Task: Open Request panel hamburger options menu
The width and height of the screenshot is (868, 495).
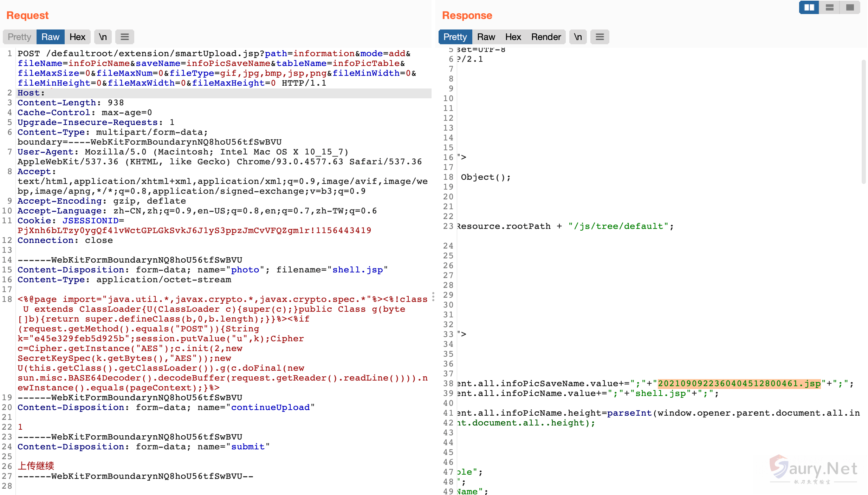Action: tap(125, 37)
